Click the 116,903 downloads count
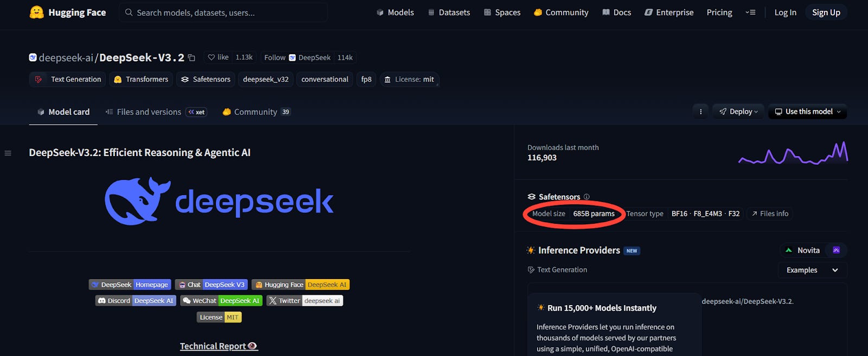Image resolution: width=868 pixels, height=356 pixels. coord(542,158)
